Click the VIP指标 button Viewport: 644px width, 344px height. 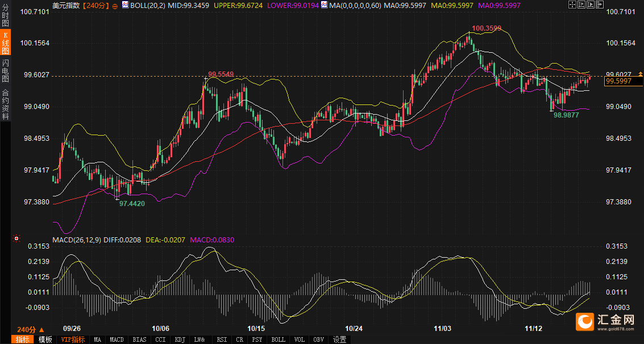73,339
